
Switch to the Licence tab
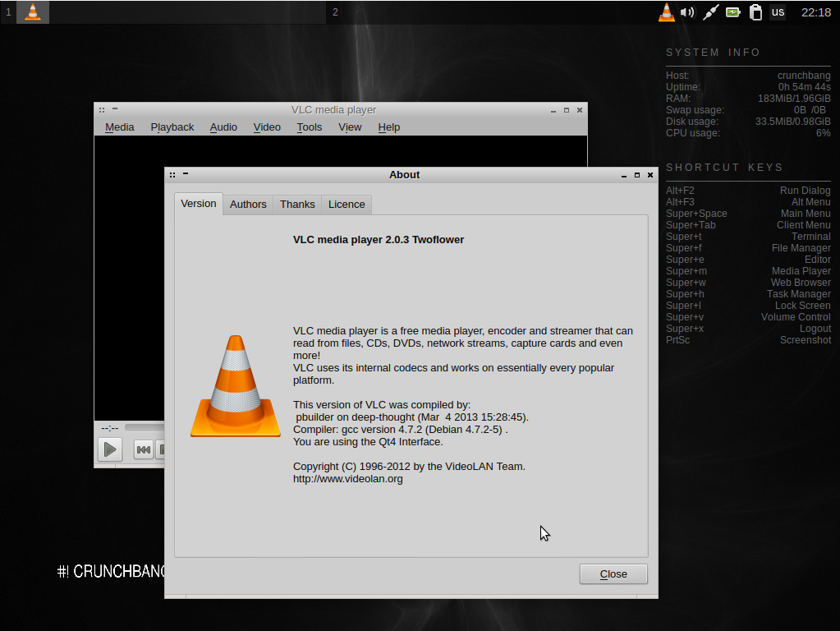pos(347,205)
